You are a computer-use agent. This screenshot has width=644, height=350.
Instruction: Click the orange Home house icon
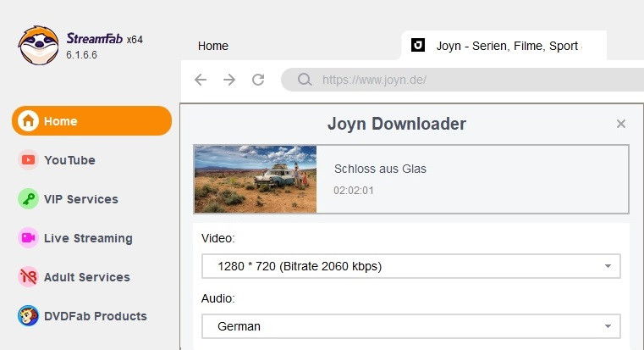(28, 120)
